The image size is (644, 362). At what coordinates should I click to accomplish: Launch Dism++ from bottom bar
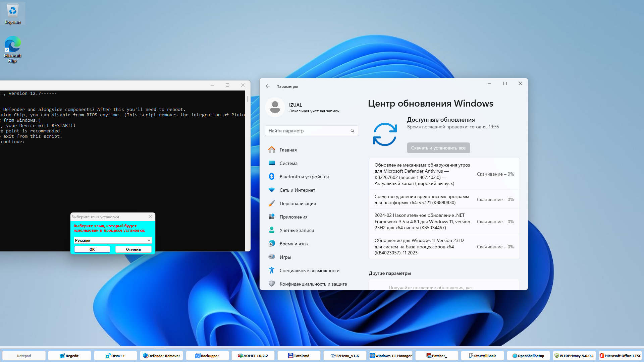[115, 356]
